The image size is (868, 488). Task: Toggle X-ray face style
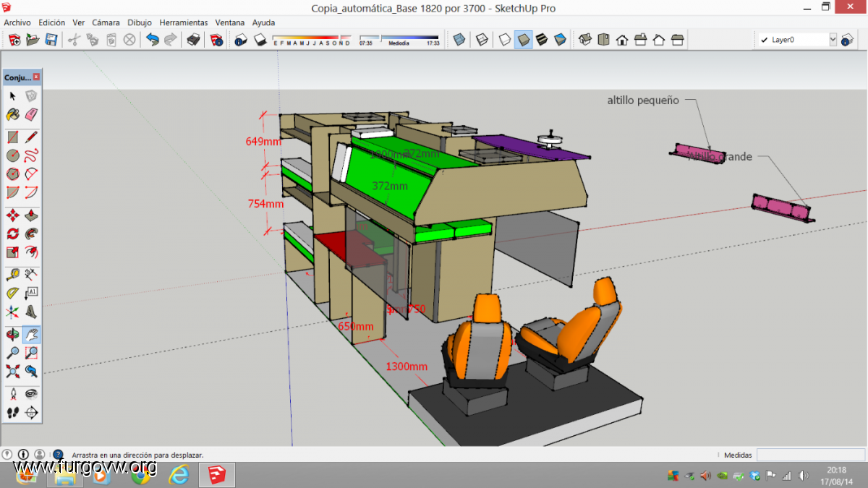click(x=459, y=40)
